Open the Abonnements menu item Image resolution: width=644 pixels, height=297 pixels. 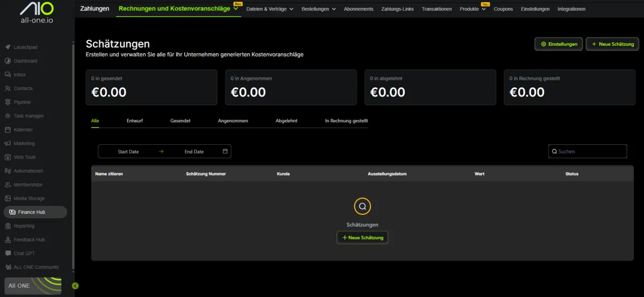coord(358,9)
